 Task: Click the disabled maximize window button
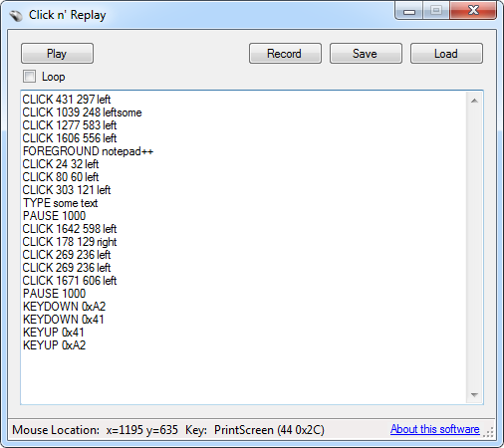tap(436, 11)
